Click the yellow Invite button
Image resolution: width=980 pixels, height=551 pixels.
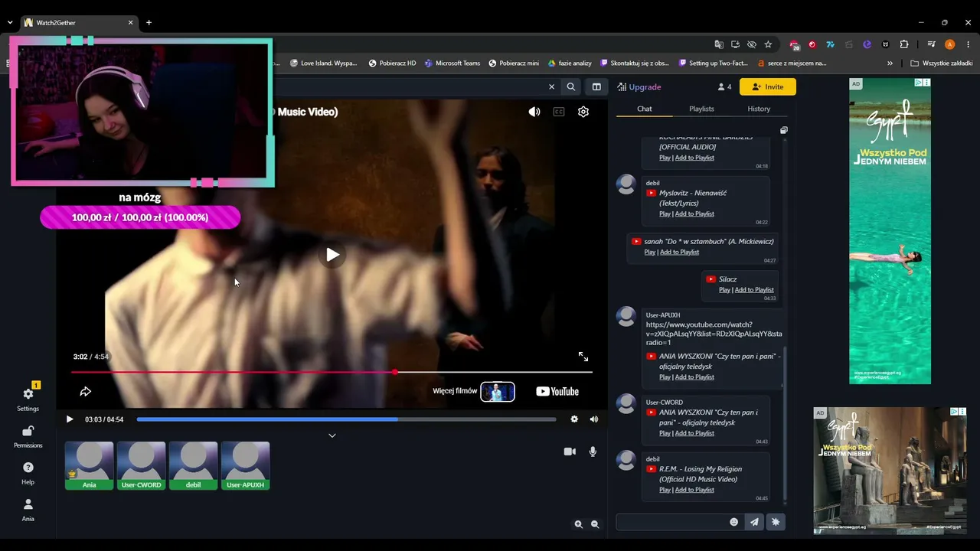pyautogui.click(x=768, y=87)
